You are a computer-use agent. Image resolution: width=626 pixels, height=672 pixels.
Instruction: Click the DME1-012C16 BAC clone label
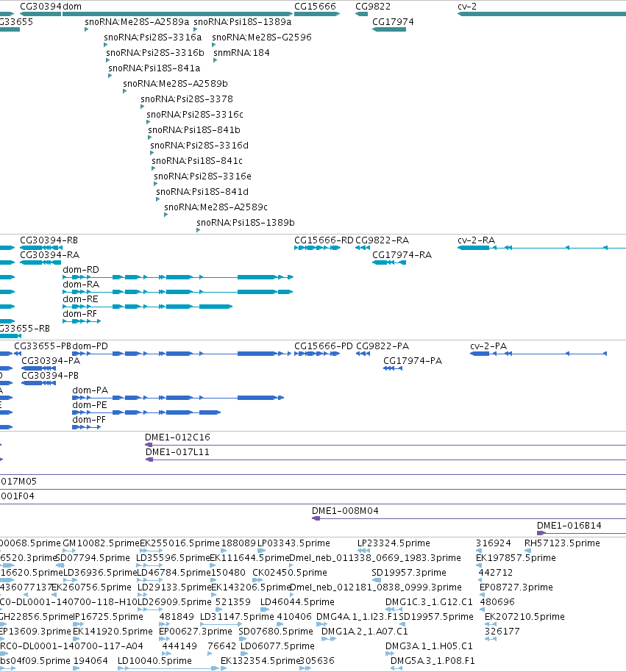(x=177, y=437)
